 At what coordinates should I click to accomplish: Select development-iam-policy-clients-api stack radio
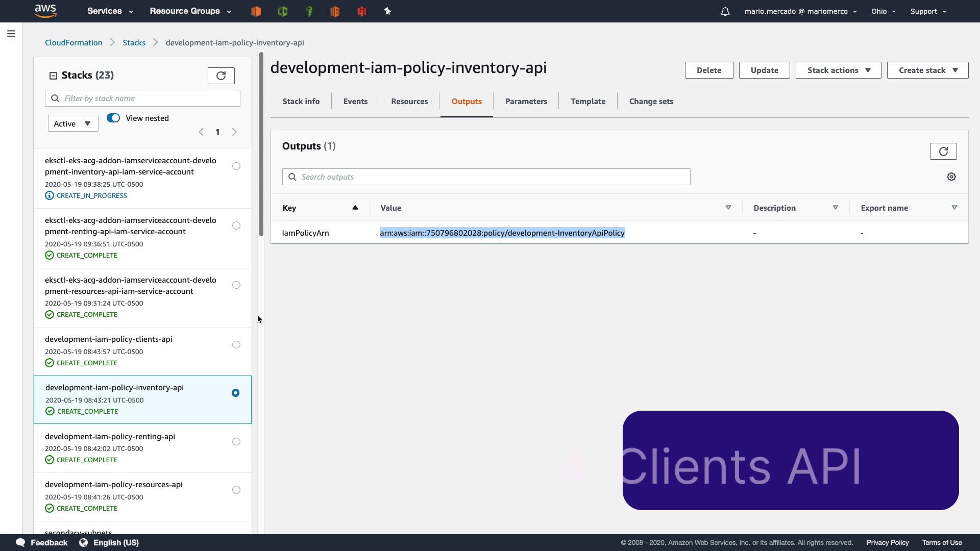(236, 344)
